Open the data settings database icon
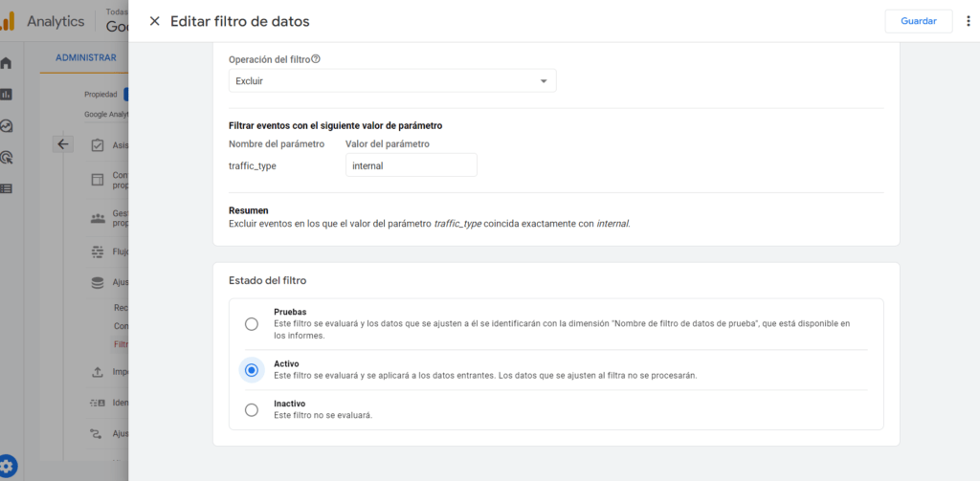Screen dimensions: 980x481 coord(98,282)
